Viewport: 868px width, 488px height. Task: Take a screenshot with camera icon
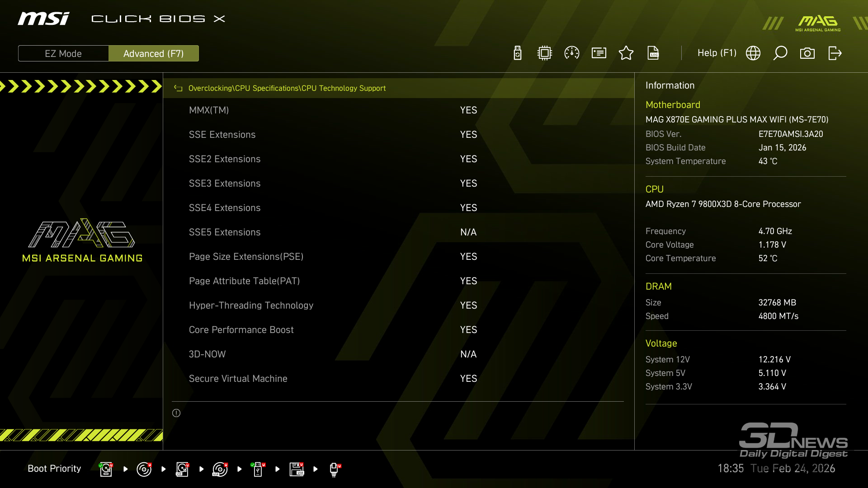807,53
